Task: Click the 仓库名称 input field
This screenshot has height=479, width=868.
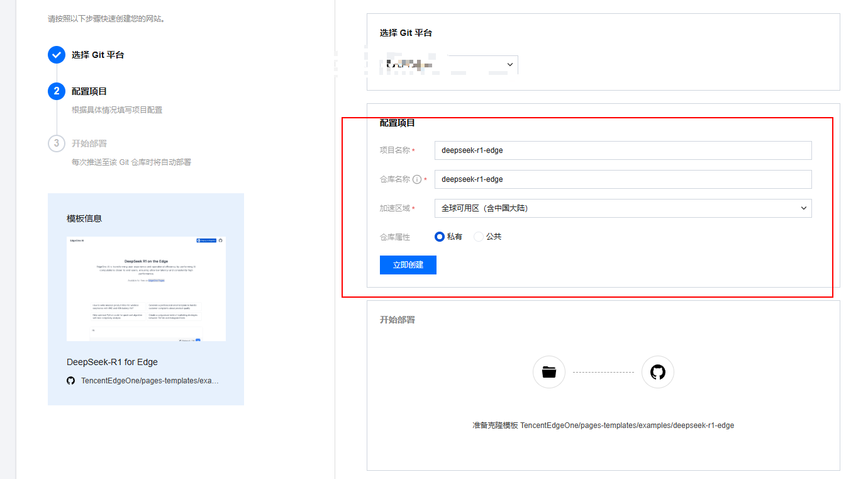Action: click(623, 179)
